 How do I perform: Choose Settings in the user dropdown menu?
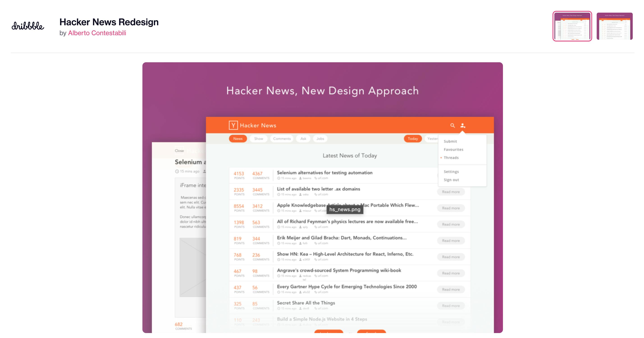451,171
